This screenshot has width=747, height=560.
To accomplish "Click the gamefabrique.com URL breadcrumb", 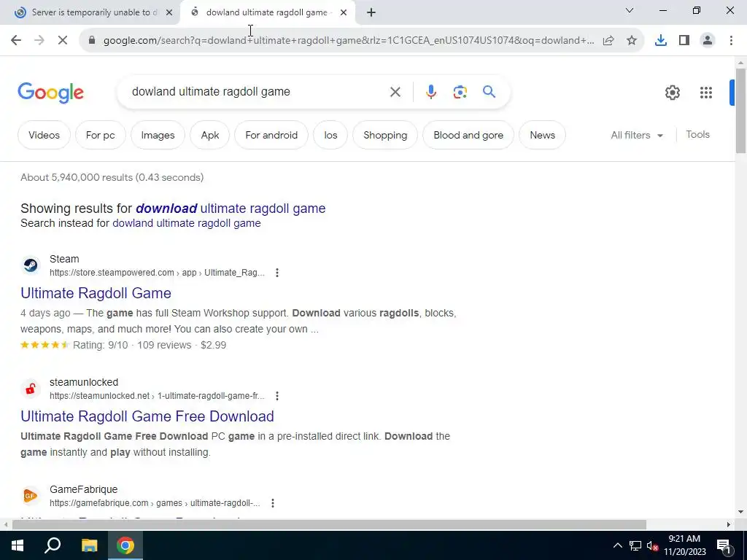I will [155, 503].
